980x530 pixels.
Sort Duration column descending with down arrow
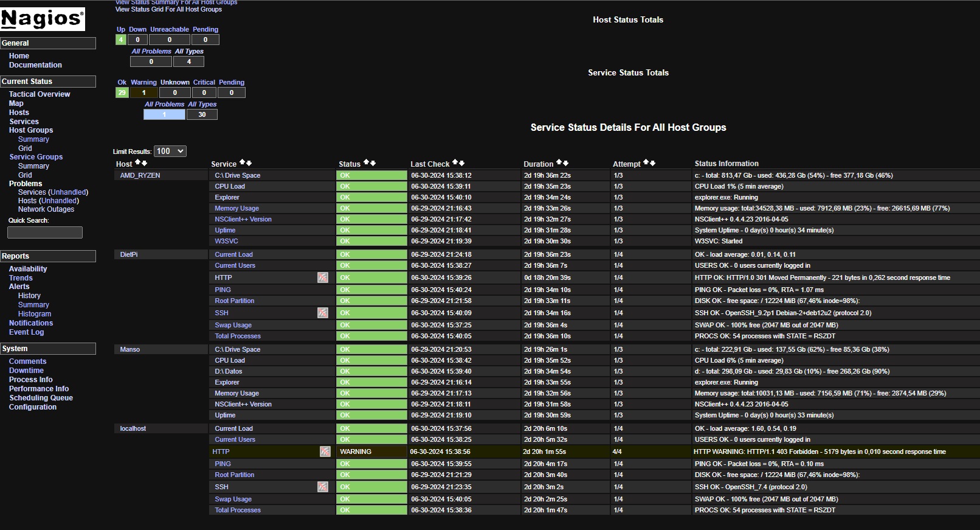tap(565, 163)
